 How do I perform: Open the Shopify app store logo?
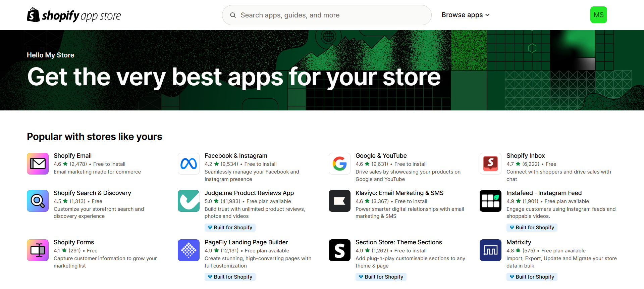(74, 15)
